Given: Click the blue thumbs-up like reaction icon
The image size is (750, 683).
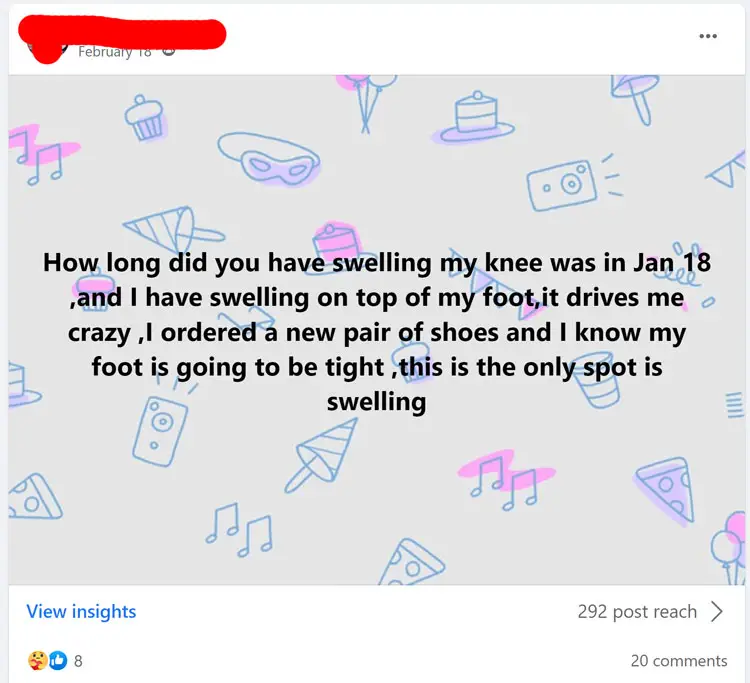Looking at the screenshot, I should (x=58, y=661).
